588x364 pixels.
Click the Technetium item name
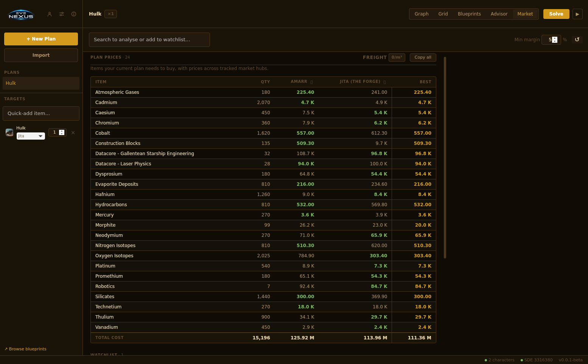pos(108,307)
